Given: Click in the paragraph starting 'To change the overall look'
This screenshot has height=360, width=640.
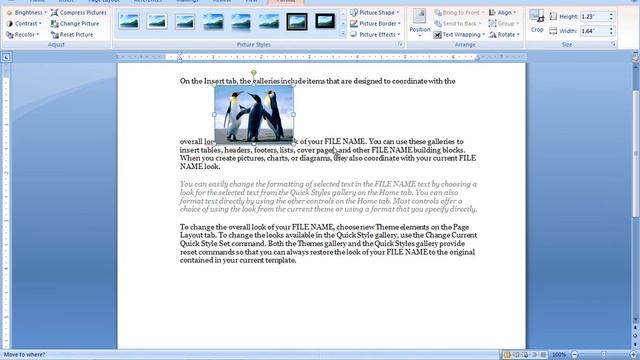Looking at the screenshot, I should coord(329,243).
